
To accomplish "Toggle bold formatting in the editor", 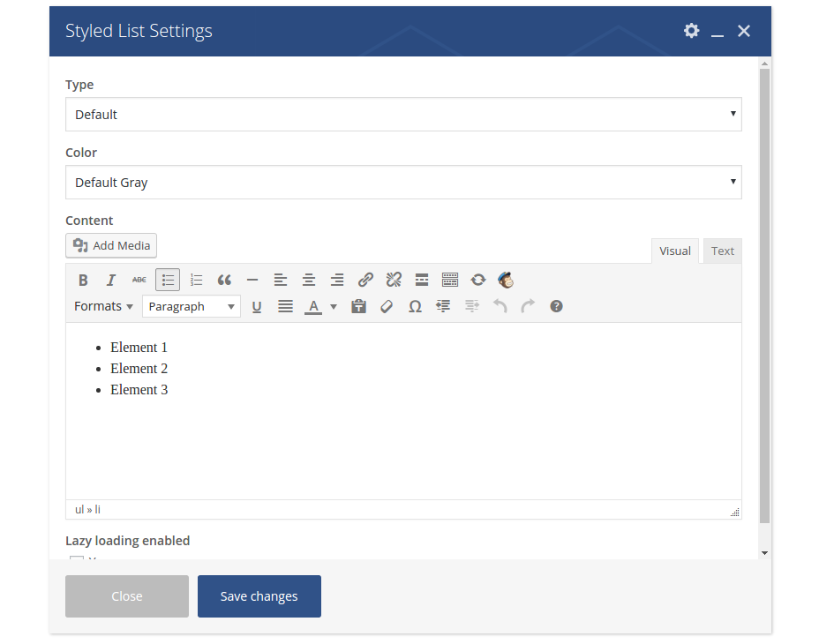I will [x=83, y=281].
